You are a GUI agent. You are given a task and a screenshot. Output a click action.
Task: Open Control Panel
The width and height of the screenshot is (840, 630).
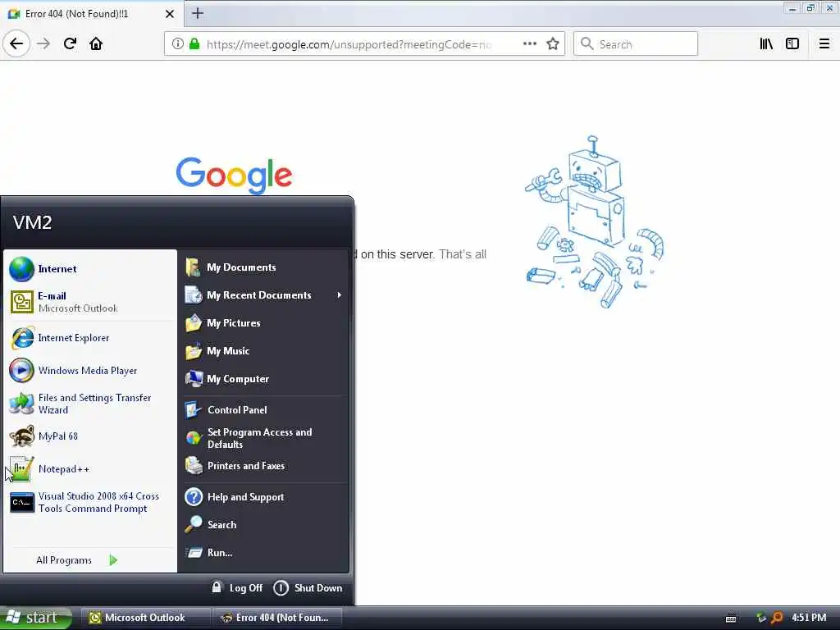point(265,410)
